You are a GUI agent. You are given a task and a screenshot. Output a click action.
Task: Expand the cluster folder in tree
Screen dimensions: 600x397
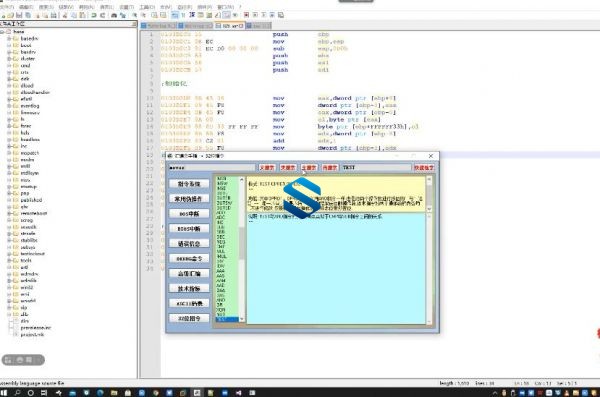coord(9,59)
